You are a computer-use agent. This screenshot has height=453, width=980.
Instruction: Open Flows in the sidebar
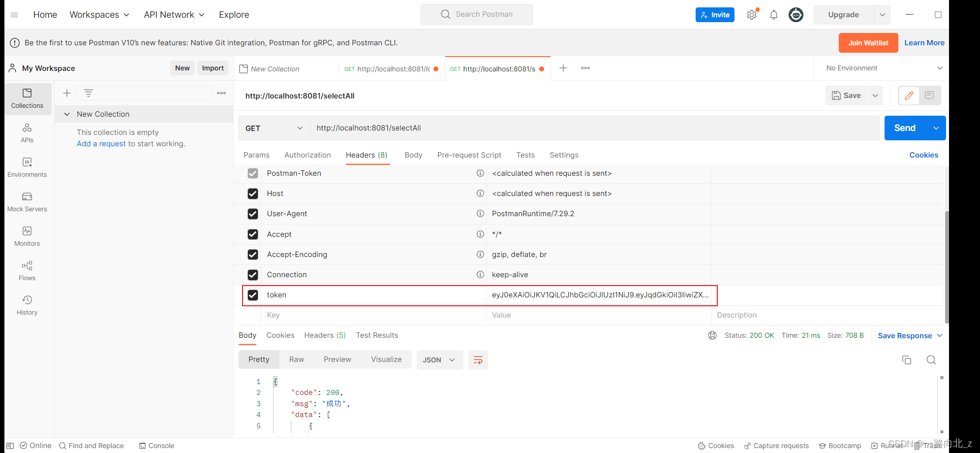(x=27, y=271)
